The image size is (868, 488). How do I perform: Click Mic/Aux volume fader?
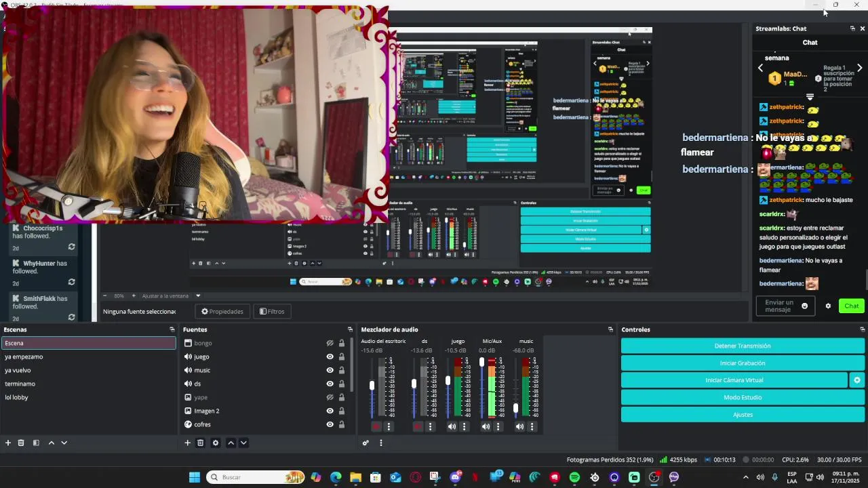(481, 363)
